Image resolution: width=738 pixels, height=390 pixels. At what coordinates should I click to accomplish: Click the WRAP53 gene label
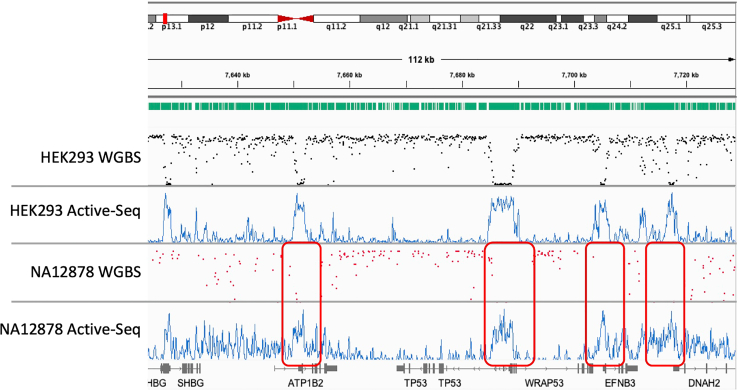click(544, 383)
